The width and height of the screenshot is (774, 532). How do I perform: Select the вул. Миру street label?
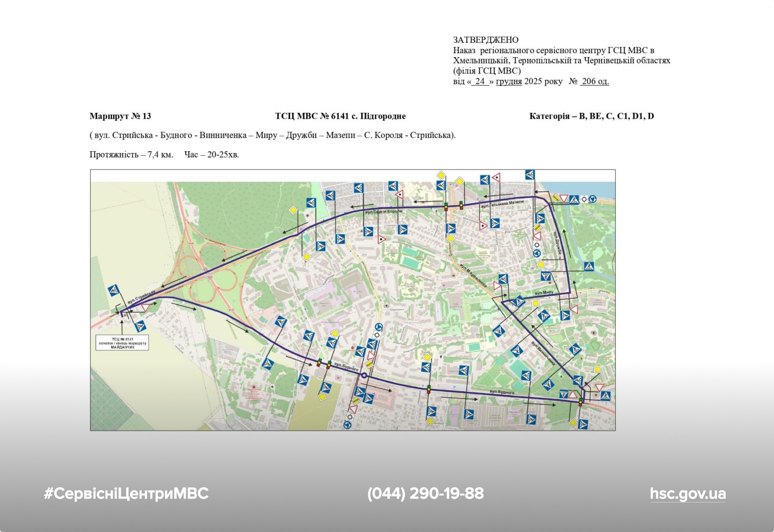544,293
